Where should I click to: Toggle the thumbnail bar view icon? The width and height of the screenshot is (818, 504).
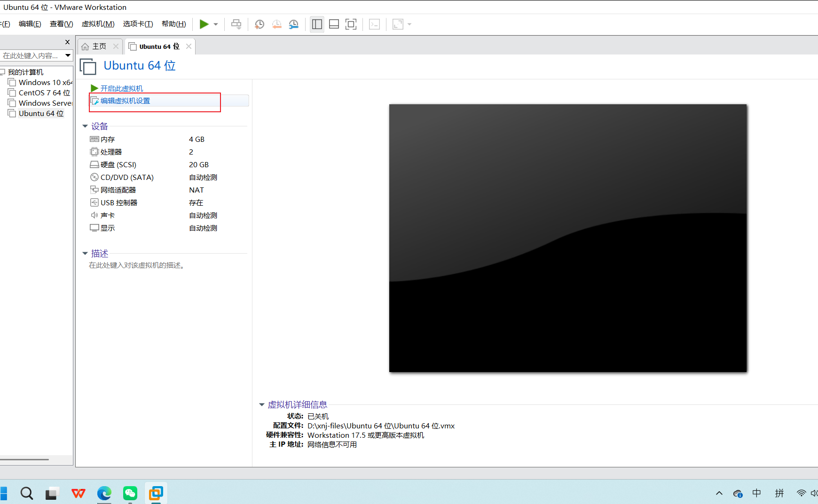click(334, 24)
